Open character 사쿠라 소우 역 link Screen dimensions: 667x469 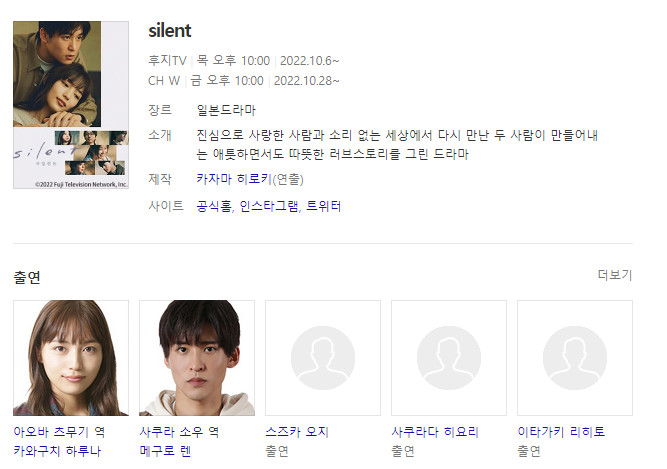179,432
